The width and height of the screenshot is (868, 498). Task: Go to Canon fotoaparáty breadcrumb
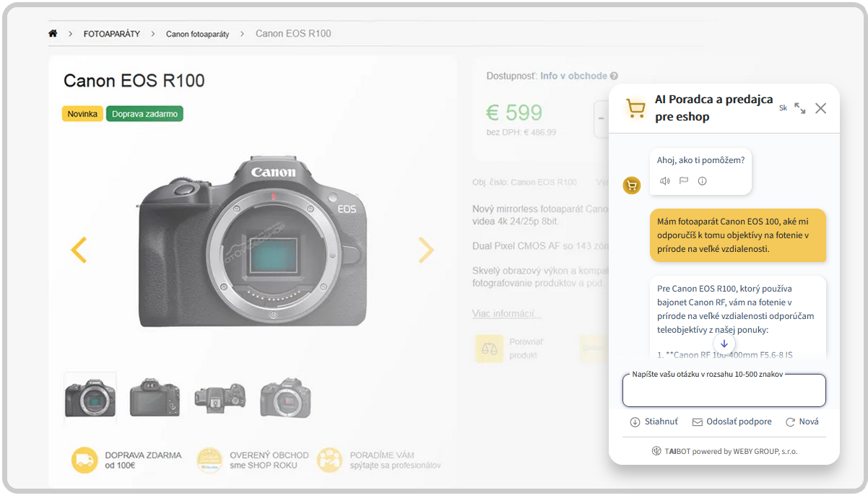point(197,34)
